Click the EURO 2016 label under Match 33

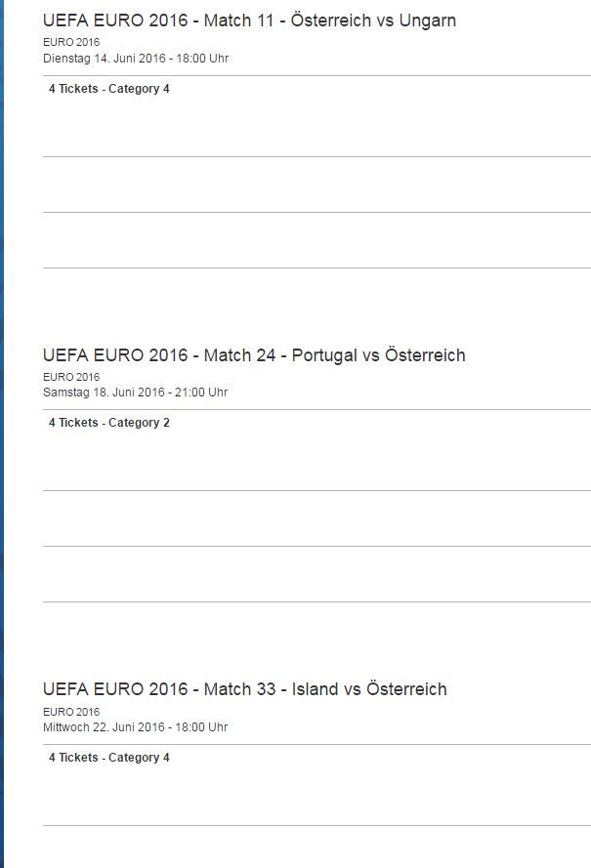coord(71,712)
